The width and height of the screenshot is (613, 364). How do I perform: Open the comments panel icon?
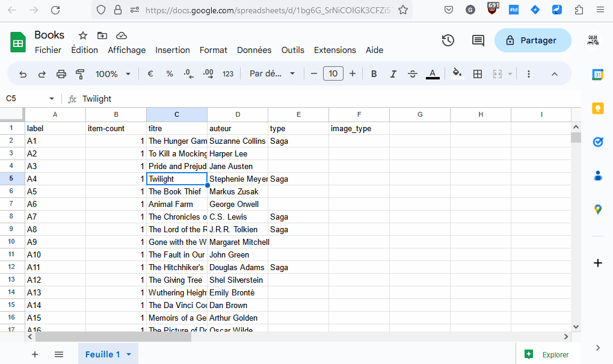tap(478, 40)
